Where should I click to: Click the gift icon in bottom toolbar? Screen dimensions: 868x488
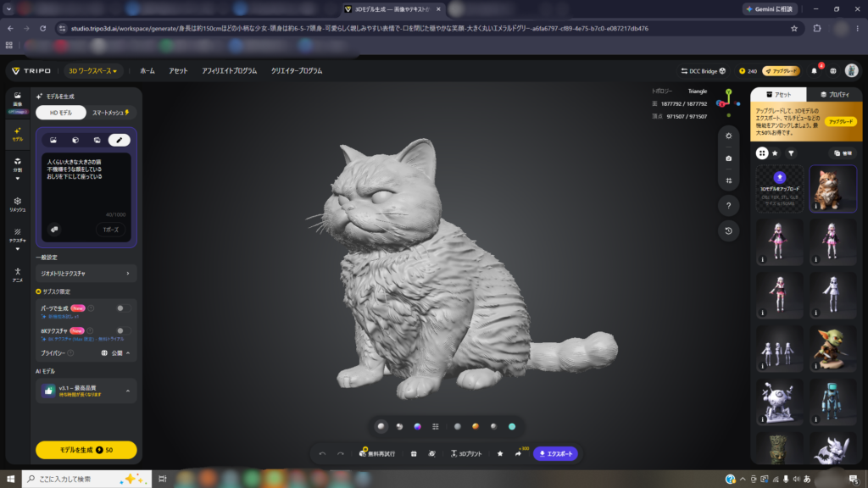414,454
